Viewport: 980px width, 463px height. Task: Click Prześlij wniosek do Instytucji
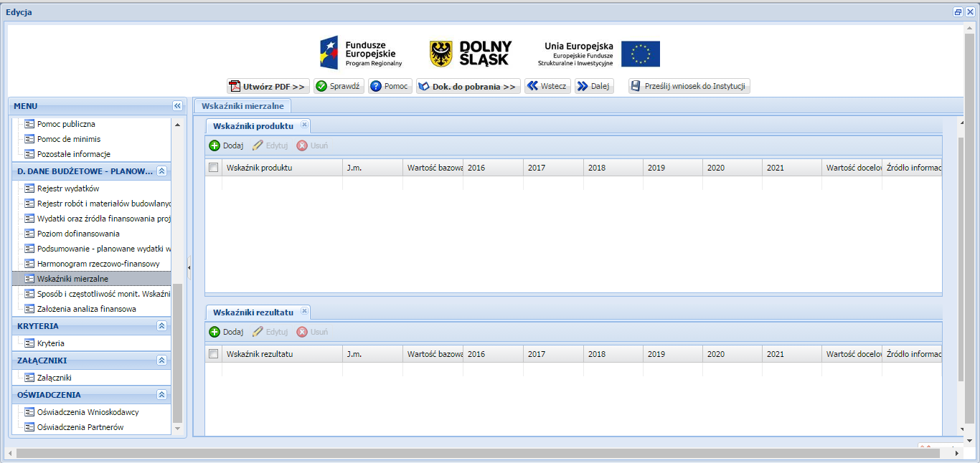689,86
